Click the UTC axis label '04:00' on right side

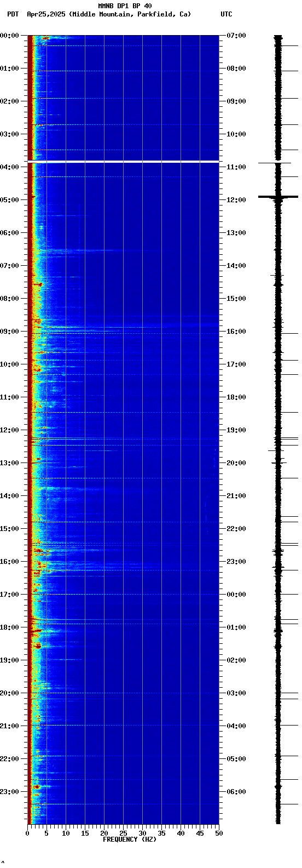pos(236,726)
